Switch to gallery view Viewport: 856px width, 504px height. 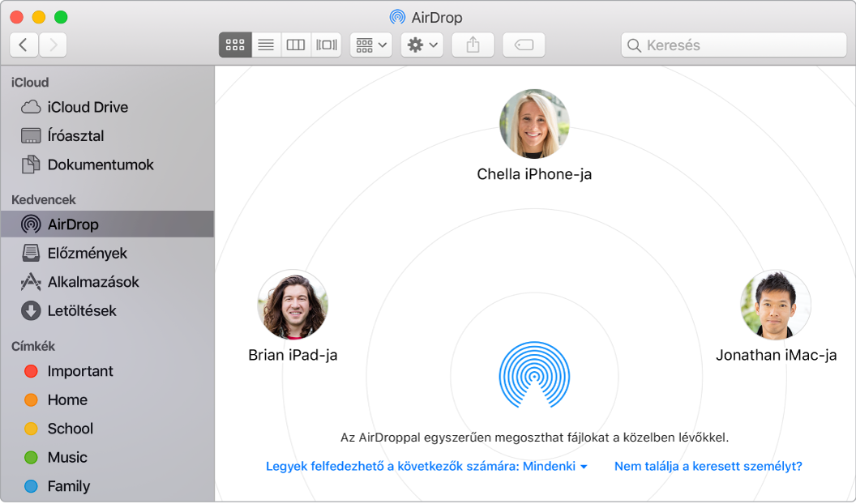pos(324,45)
